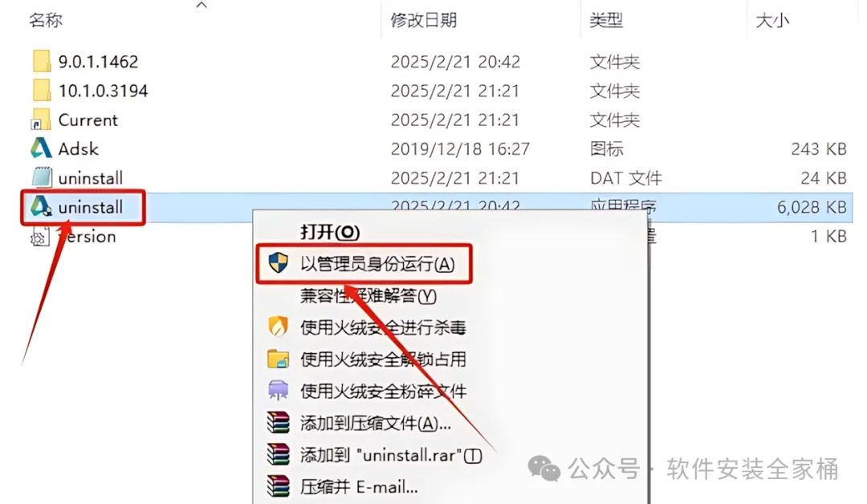This screenshot has width=867, height=504.
Task: Select 兼容性疑难解答(Y) menu entry
Action: (x=368, y=296)
